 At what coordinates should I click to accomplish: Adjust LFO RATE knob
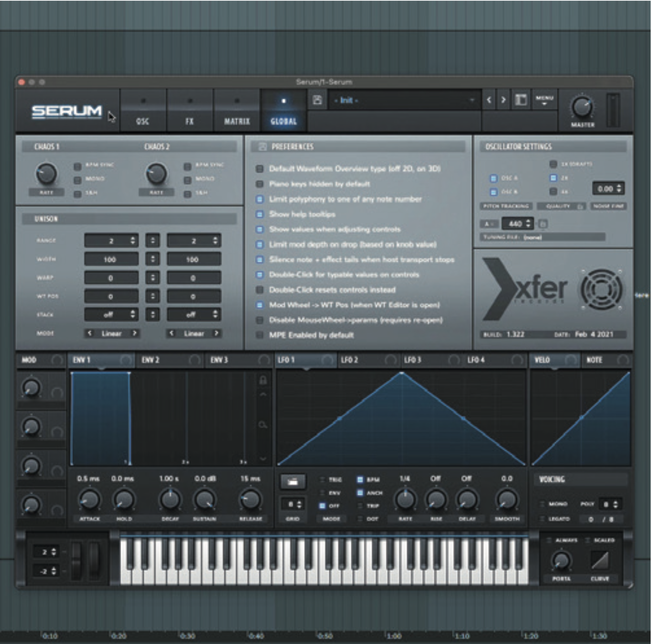405,499
